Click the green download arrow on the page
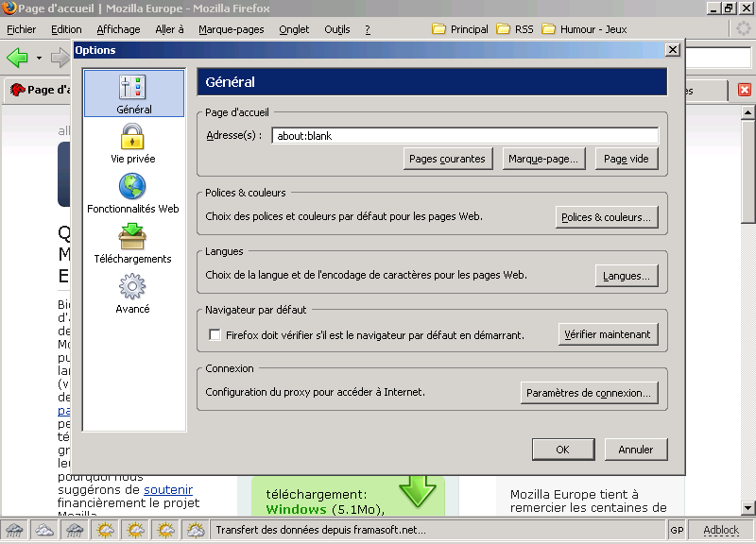This screenshot has width=756, height=544. 418,491
